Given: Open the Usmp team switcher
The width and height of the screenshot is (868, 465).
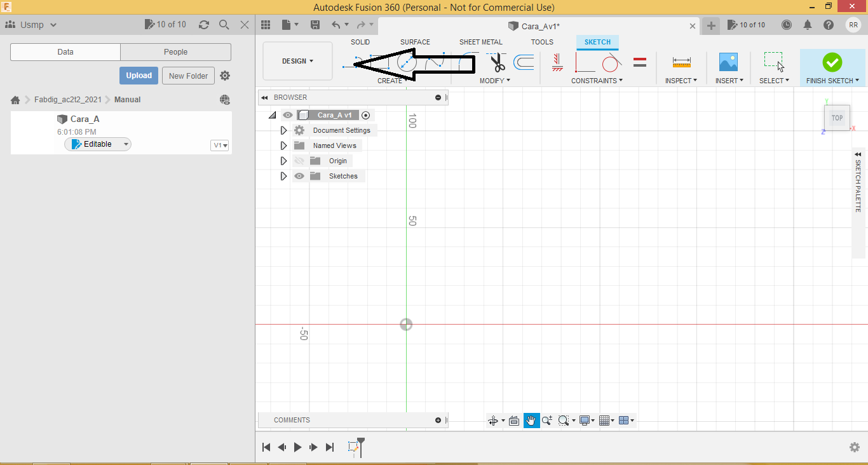Looking at the screenshot, I should point(31,25).
